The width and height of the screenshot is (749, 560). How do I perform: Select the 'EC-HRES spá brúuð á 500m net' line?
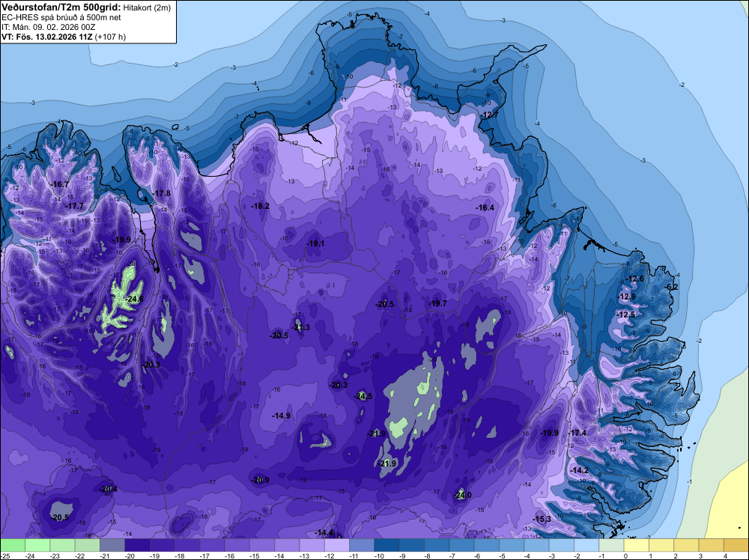61,17
